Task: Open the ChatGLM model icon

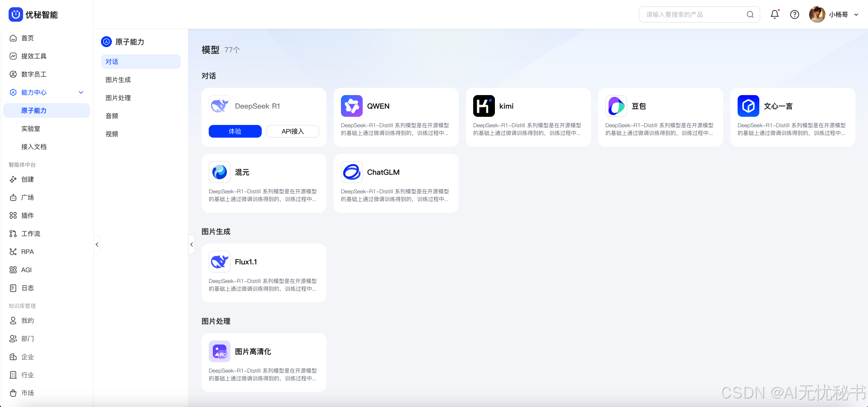Action: click(x=352, y=172)
